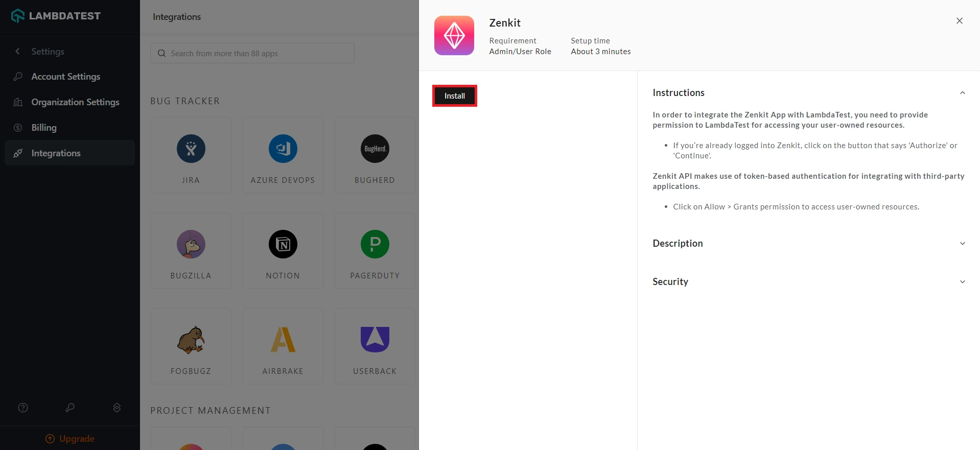Open the key icon in sidebar footer

(x=70, y=408)
